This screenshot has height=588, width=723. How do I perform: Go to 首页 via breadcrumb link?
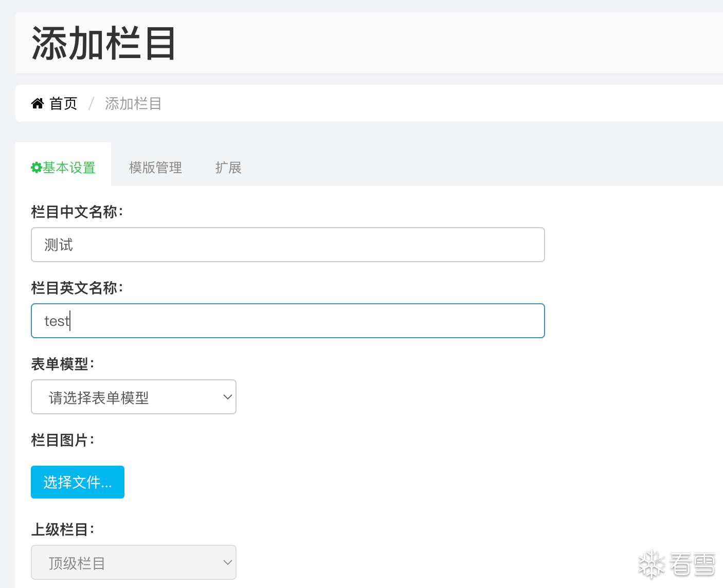[63, 104]
